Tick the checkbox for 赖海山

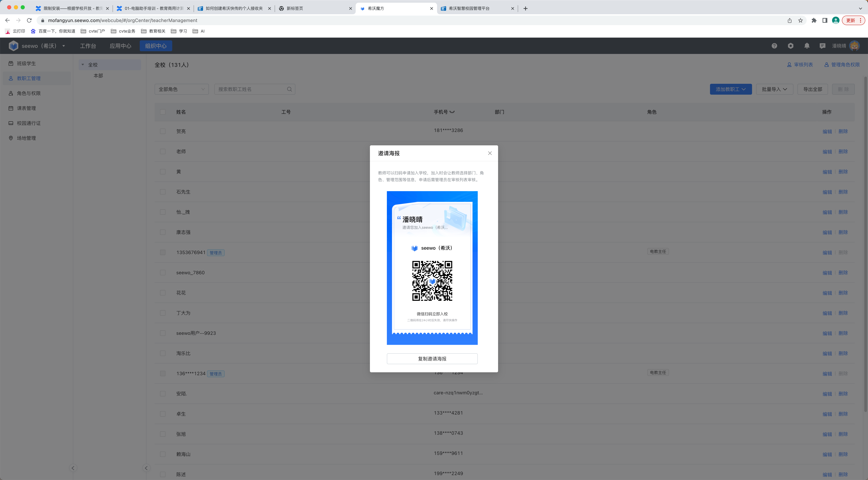(x=163, y=454)
